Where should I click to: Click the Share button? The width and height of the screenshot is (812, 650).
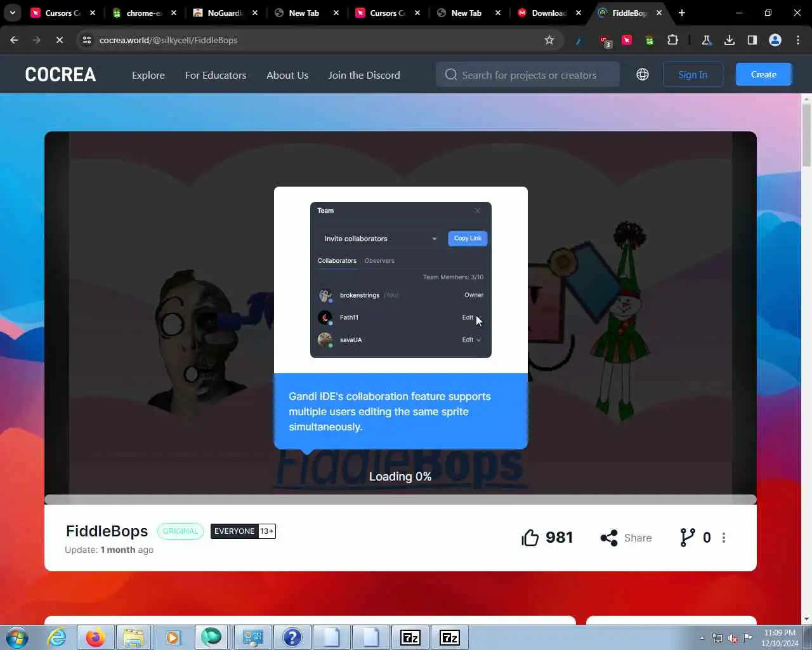click(x=626, y=538)
